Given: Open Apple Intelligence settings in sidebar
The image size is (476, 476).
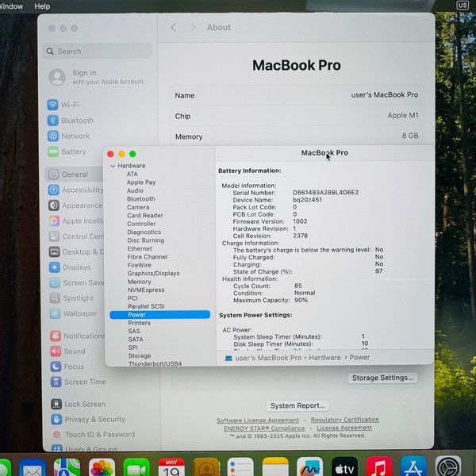Looking at the screenshot, I should [x=76, y=221].
